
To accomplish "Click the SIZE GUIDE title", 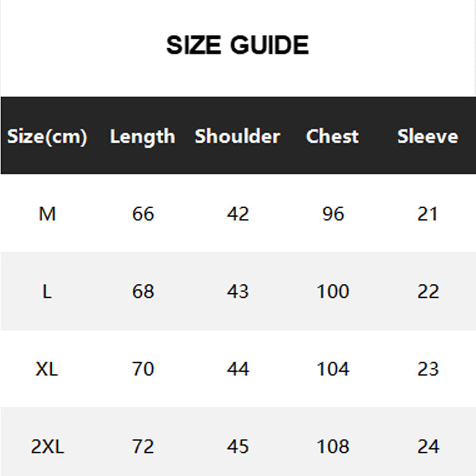I will (237, 45).
